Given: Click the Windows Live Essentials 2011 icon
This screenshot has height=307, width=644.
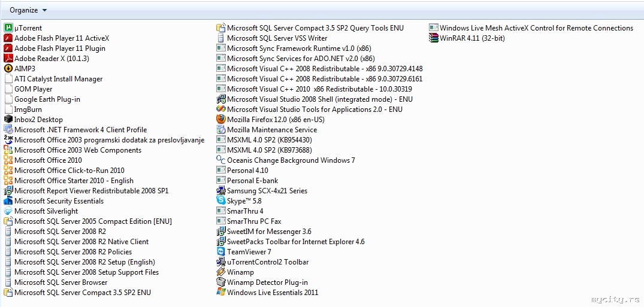Looking at the screenshot, I should pos(221,293).
